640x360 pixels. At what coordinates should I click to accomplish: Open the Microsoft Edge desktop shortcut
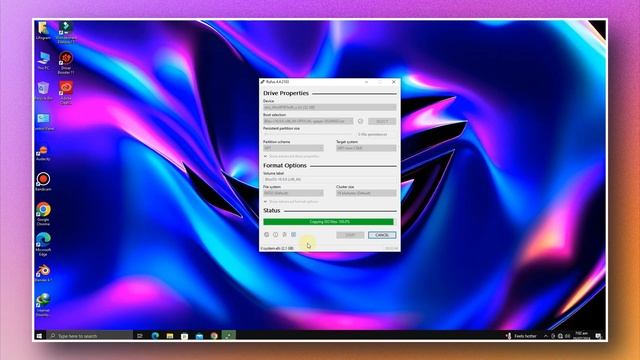[x=43, y=244]
